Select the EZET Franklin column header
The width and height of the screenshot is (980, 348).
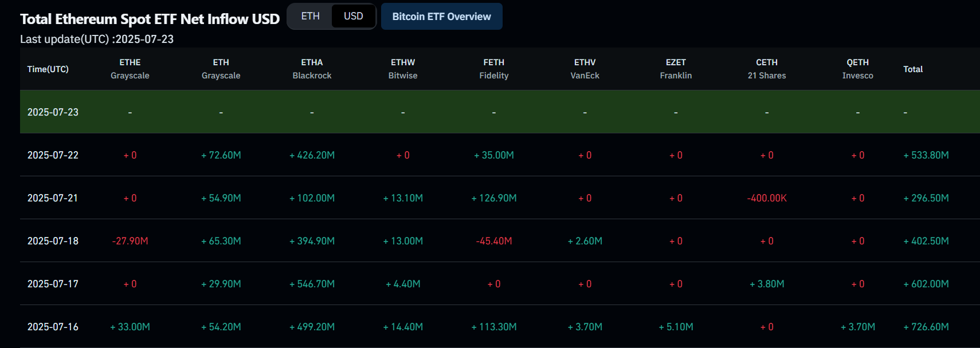pyautogui.click(x=676, y=69)
